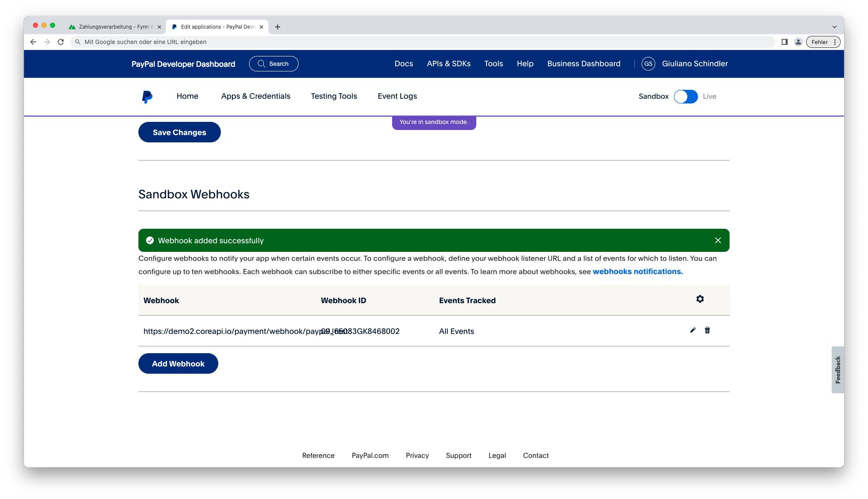
Task: Select the All Events cell
Action: pyautogui.click(x=456, y=331)
